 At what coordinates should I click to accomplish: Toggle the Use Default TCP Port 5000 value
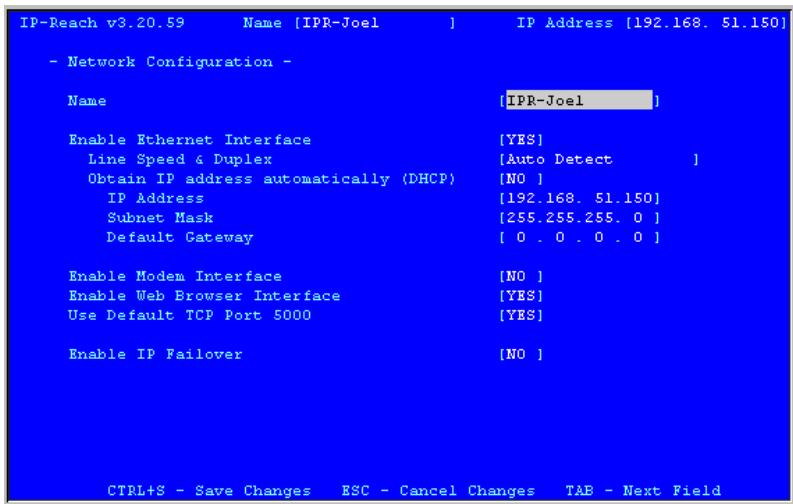(x=521, y=315)
